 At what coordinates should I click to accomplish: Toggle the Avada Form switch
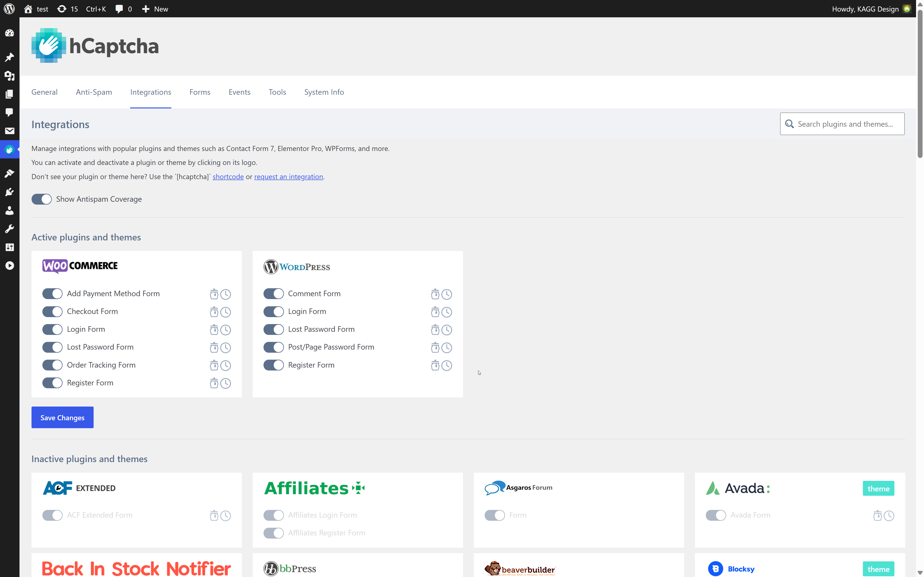point(716,515)
